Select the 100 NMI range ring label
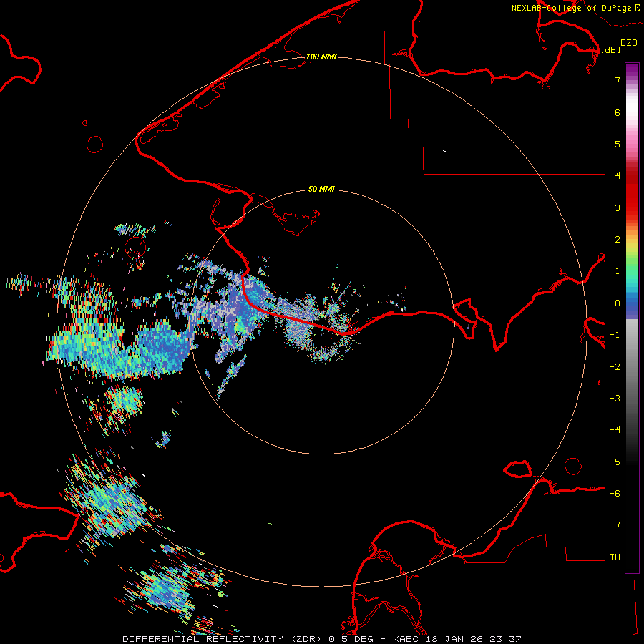The width and height of the screenshot is (644, 644). pos(321,57)
